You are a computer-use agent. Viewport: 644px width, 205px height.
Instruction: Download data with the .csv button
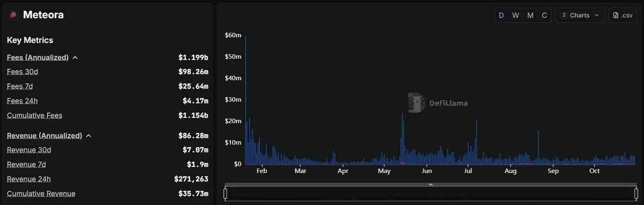tap(622, 15)
